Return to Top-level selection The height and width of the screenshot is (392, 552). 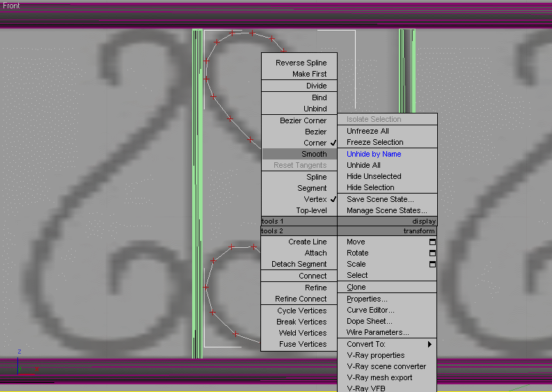pyautogui.click(x=311, y=210)
